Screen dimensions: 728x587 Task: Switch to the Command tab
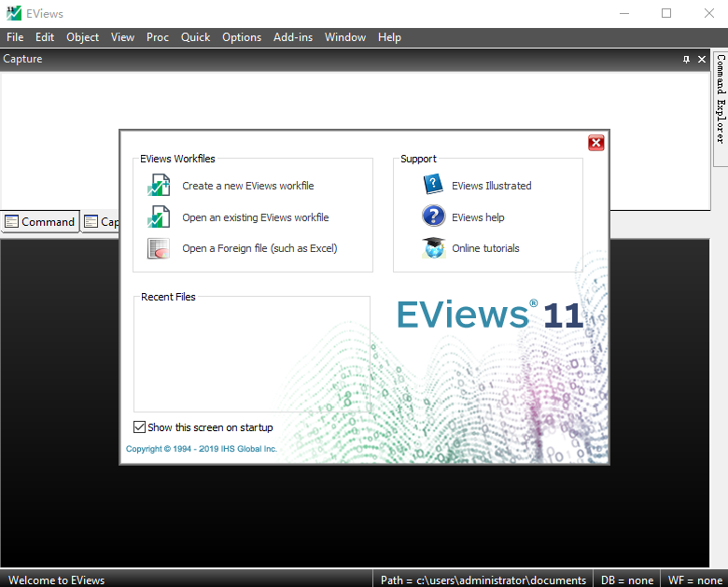click(x=40, y=222)
